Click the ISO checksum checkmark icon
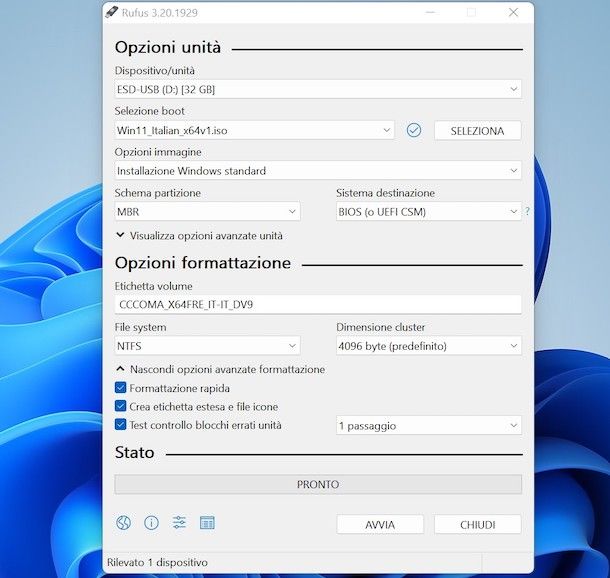Viewport: 610px width, 578px height. [414, 130]
